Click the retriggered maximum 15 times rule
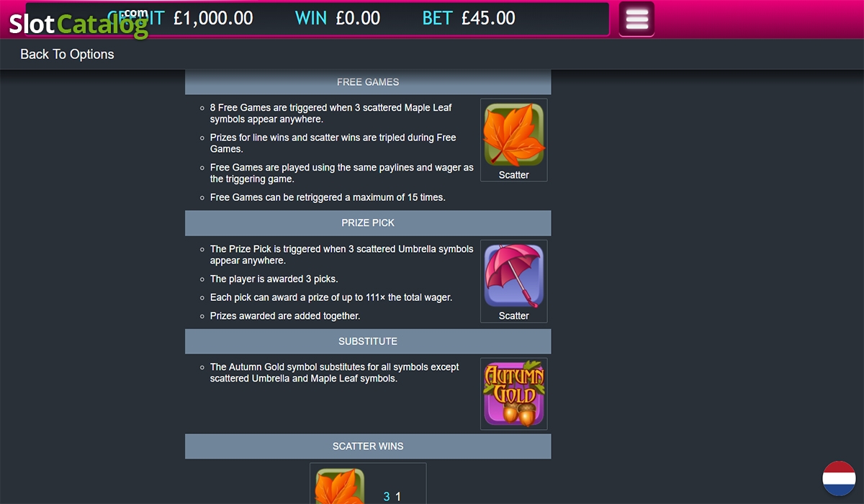This screenshot has width=864, height=504. click(328, 197)
